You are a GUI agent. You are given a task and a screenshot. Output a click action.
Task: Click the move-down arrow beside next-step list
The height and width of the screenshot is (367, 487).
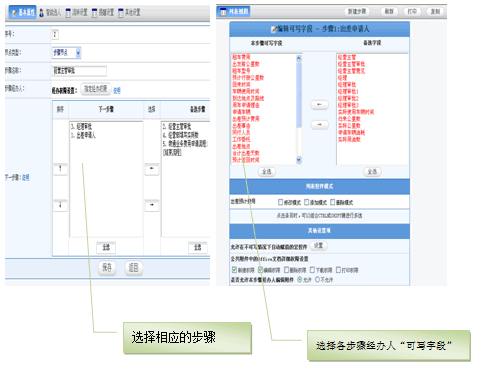click(x=60, y=205)
